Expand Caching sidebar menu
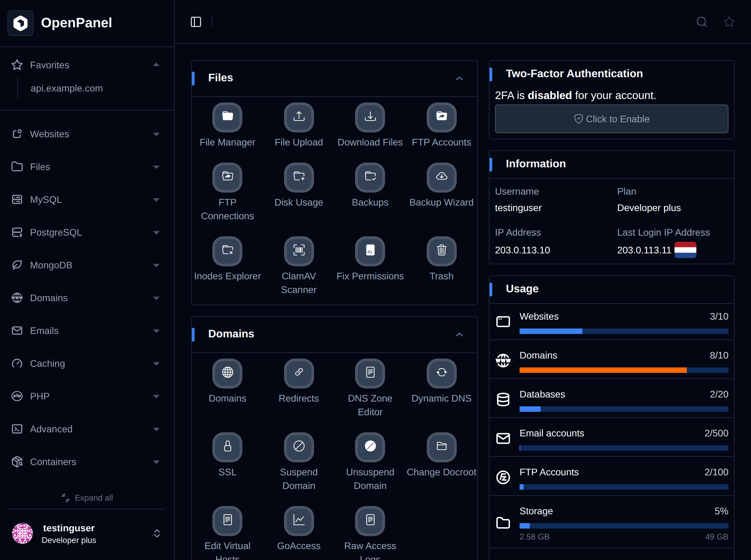 85,363
